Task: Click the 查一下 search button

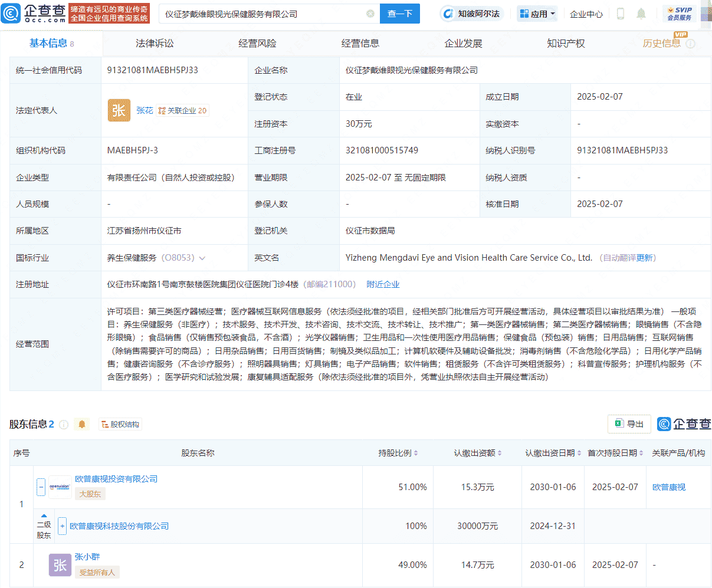Action: click(x=399, y=13)
